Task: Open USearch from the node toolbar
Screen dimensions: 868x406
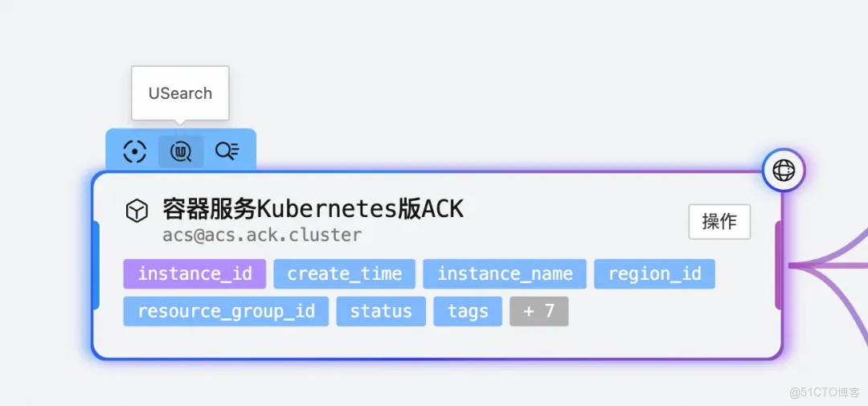Action: (181, 151)
